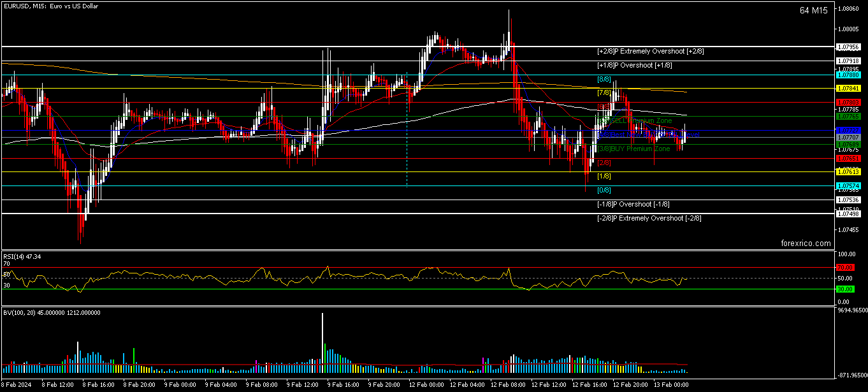Click the 9 Feb 12:00 time label
Viewport: 868px width, 392px height.
tap(303, 385)
